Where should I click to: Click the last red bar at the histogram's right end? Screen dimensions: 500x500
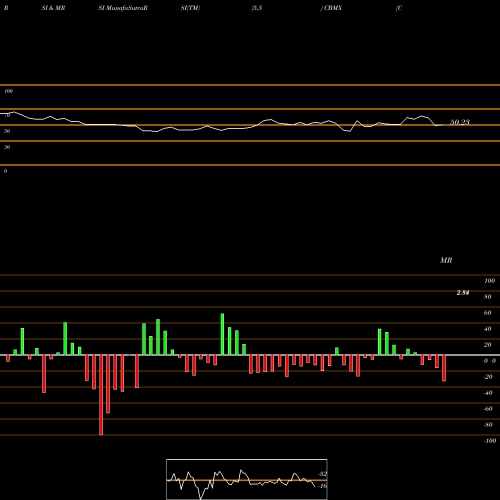[x=444, y=368]
